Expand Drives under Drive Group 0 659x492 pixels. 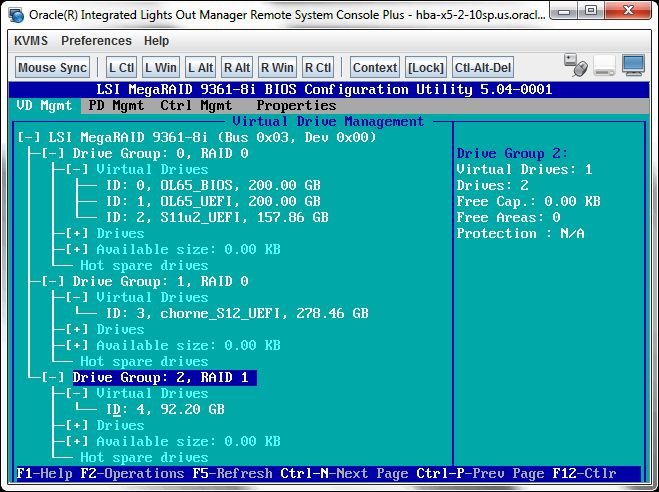click(77, 233)
